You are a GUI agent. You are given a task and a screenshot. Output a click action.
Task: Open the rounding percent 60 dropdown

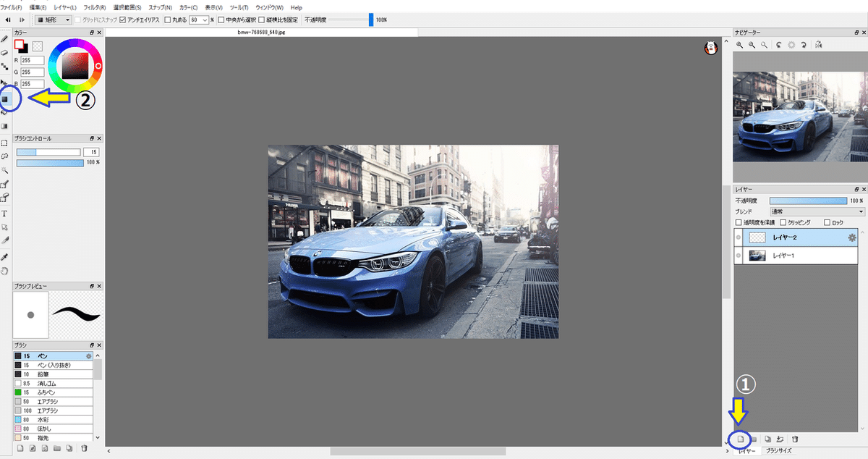point(199,20)
